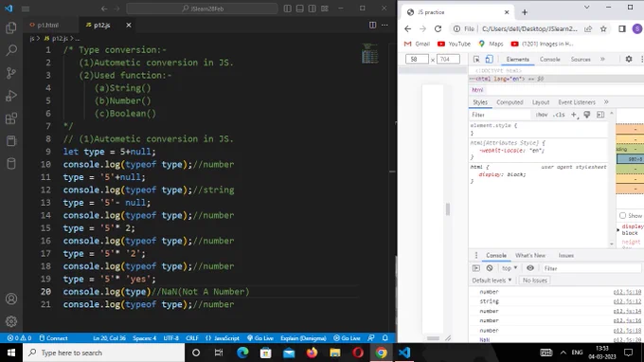This screenshot has height=362, width=644.
Task: Reload the Chrome page
Action: (438, 28)
